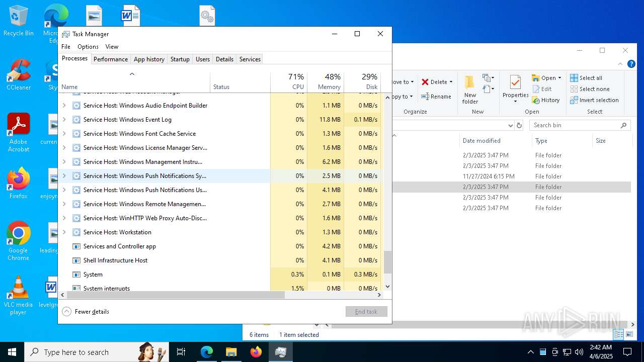The image size is (644, 362).
Task: Open the volume control in system tray
Action: (x=579, y=352)
